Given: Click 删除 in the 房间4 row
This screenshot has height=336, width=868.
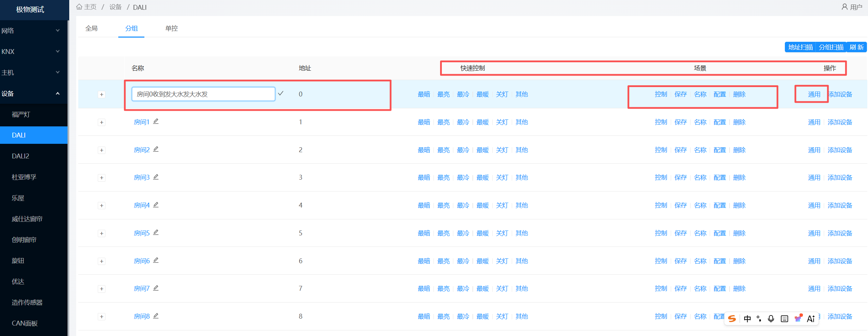Looking at the screenshot, I should click(739, 205).
